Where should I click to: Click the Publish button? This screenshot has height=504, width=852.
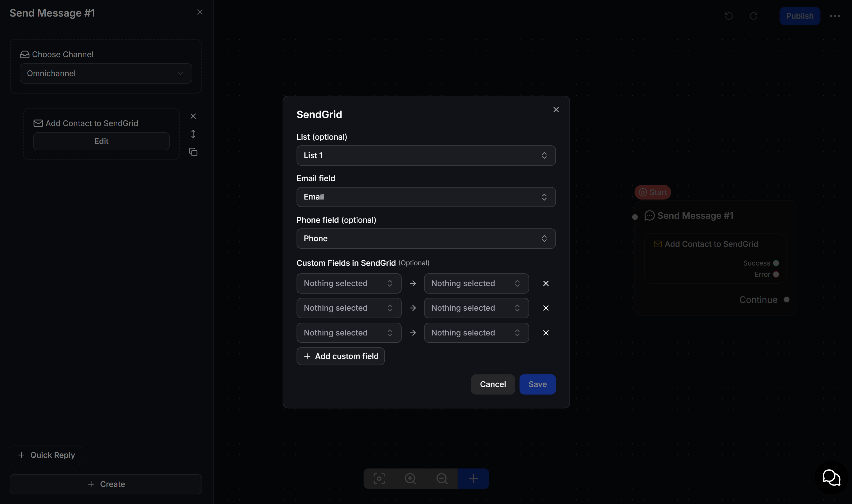pos(800,16)
